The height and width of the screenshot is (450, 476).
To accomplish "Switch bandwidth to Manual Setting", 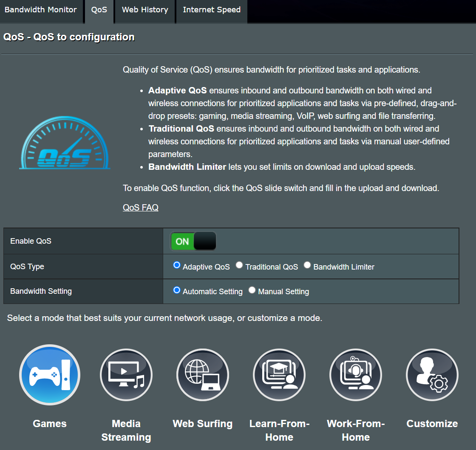I will point(252,290).
